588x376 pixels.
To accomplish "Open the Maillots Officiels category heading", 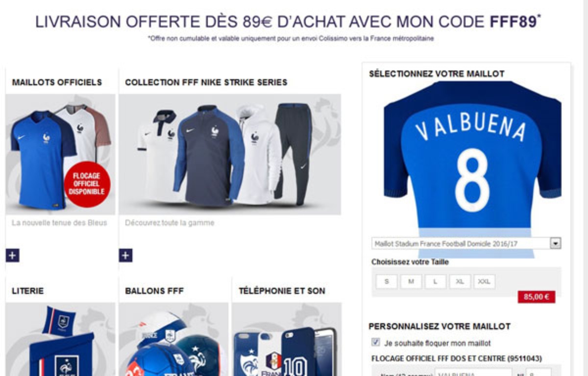I will pos(57,82).
